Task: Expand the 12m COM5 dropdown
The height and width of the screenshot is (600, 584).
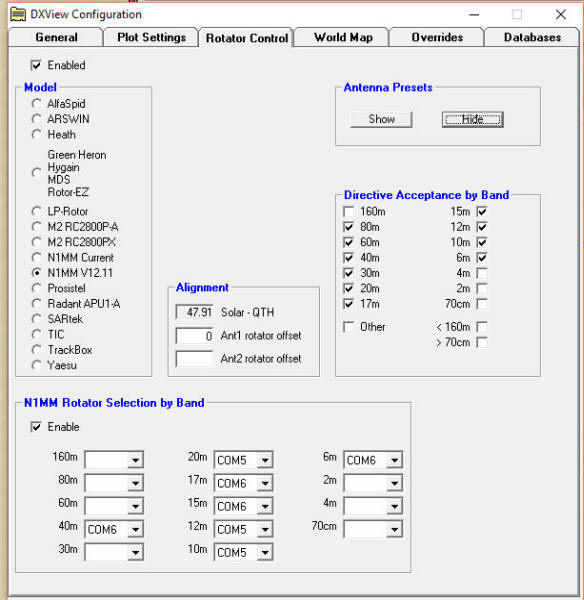Action: click(265, 529)
